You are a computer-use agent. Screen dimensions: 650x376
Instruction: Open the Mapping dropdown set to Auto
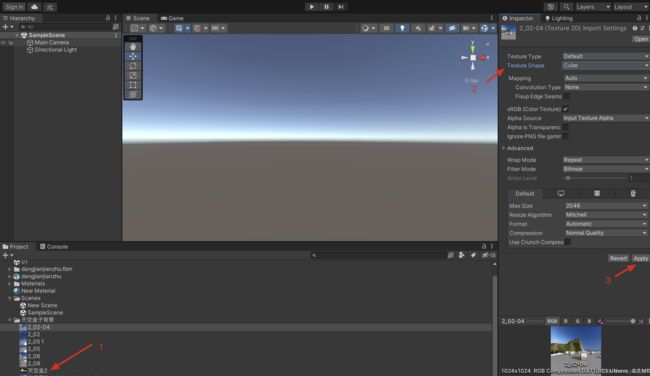(x=606, y=78)
